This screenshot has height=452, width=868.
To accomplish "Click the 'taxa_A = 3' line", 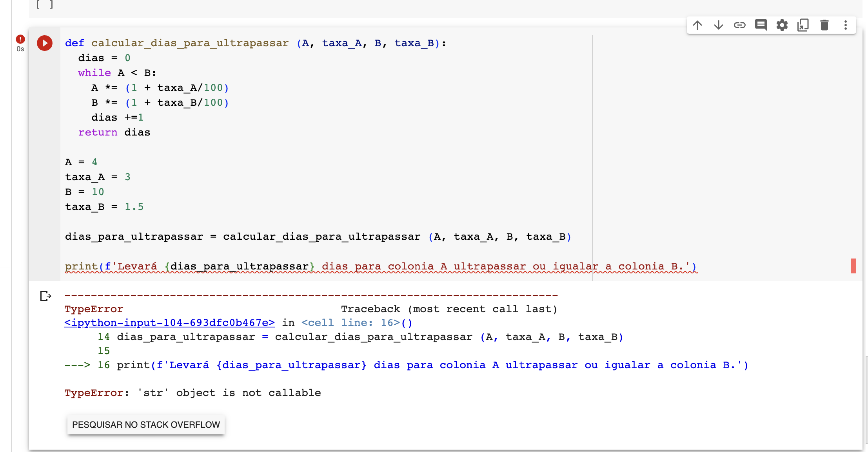I will pos(98,177).
